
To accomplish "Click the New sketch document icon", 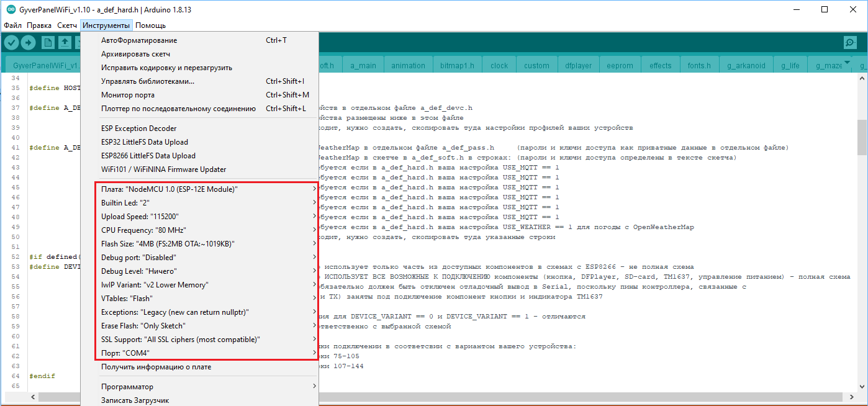I will click(x=48, y=42).
